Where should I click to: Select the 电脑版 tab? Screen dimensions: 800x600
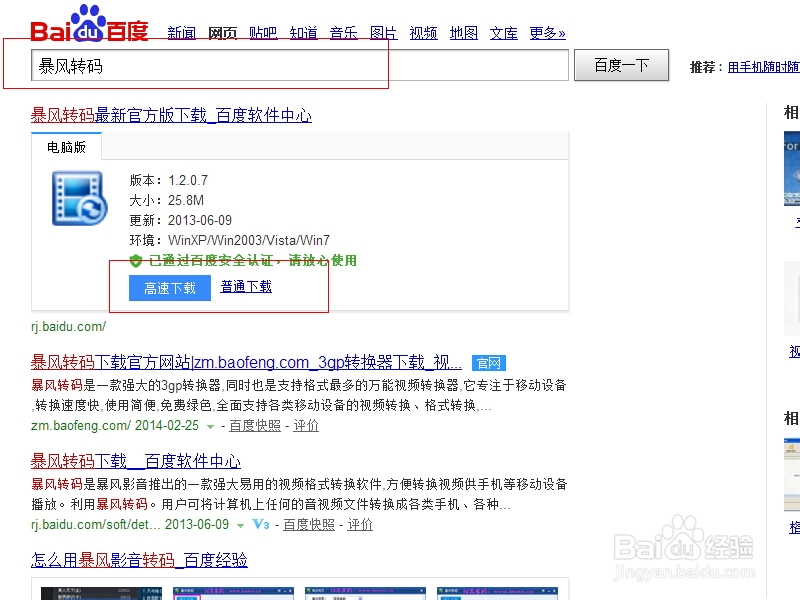66,147
